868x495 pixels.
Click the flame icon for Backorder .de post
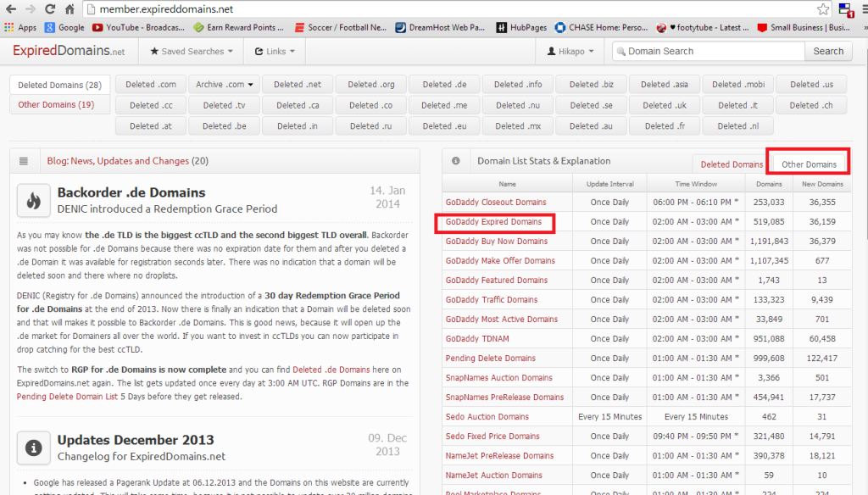click(34, 200)
